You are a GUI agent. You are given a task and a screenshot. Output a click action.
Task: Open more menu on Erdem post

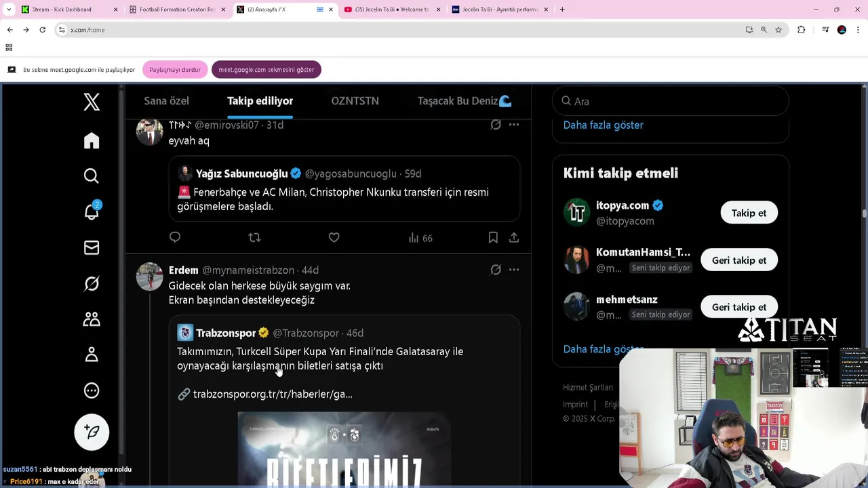pyautogui.click(x=514, y=270)
